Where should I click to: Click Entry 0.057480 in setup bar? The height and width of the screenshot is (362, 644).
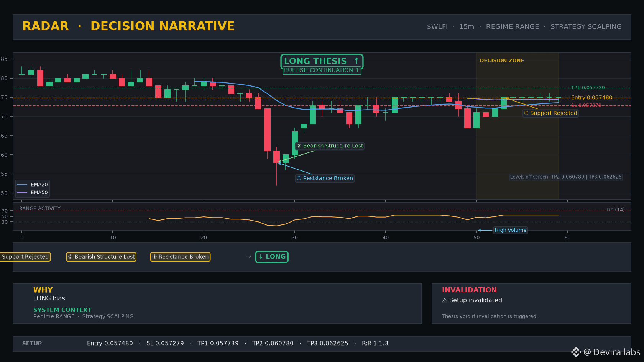tap(110, 344)
